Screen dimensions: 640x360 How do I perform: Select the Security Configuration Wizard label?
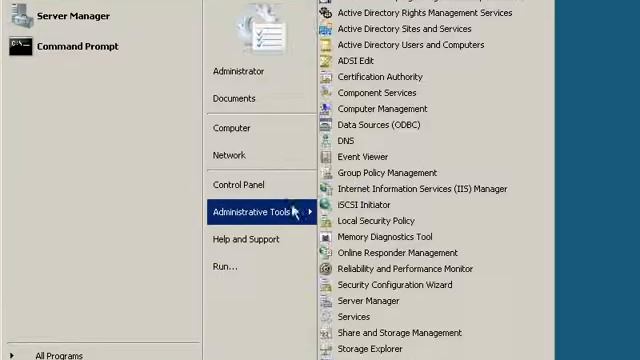click(x=395, y=284)
